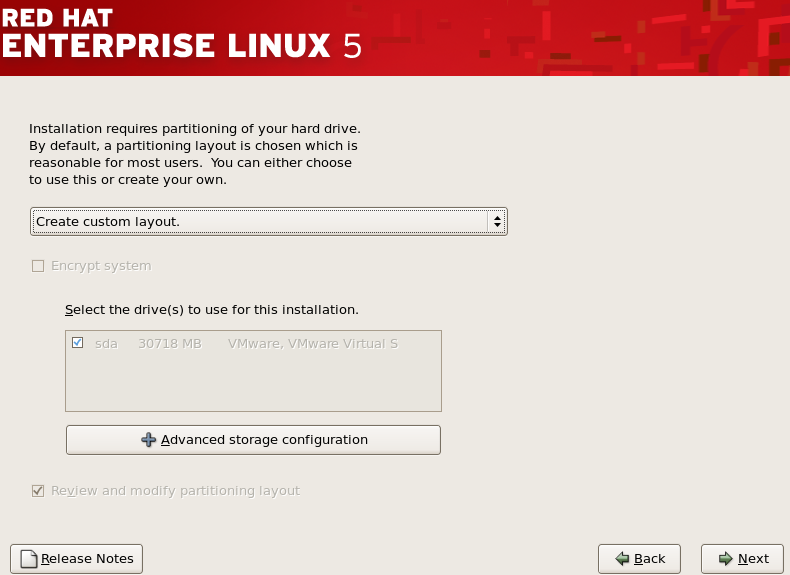Click the 'Encrypt system' label
This screenshot has height=575, width=790.
tap(101, 266)
